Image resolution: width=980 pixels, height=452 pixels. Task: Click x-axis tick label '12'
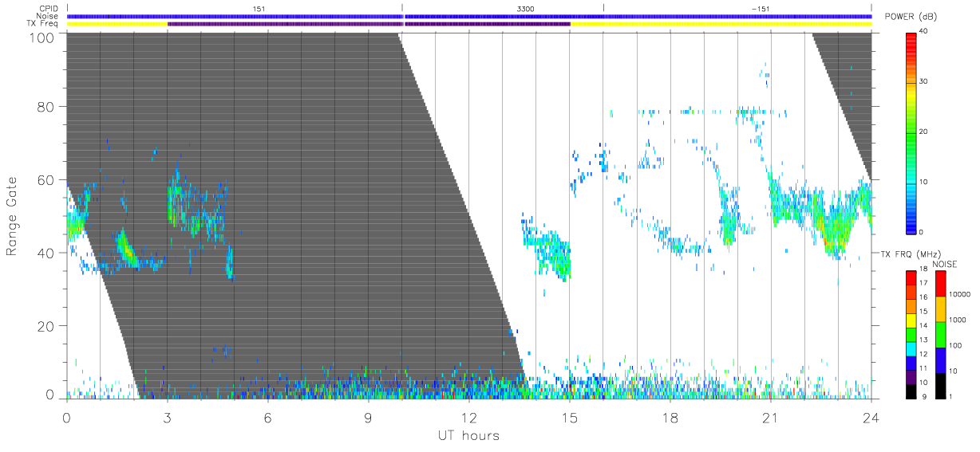[x=468, y=417]
